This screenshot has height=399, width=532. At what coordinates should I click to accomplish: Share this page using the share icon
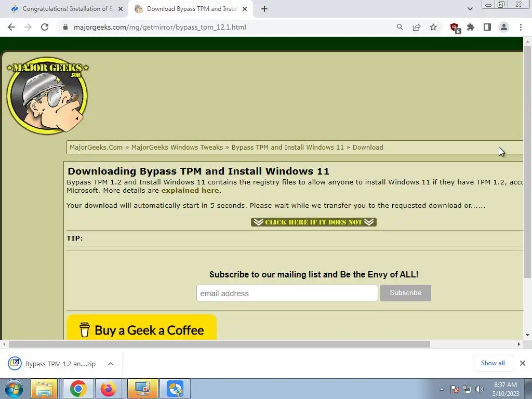[x=417, y=27]
